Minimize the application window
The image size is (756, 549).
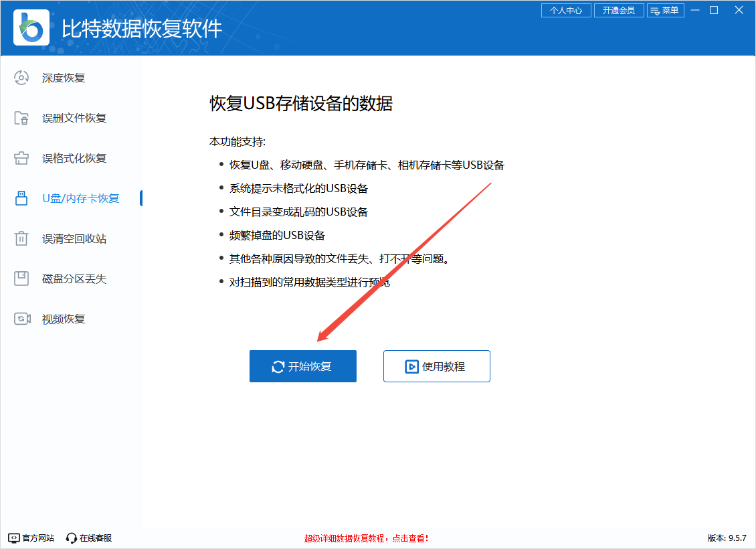[x=695, y=10]
